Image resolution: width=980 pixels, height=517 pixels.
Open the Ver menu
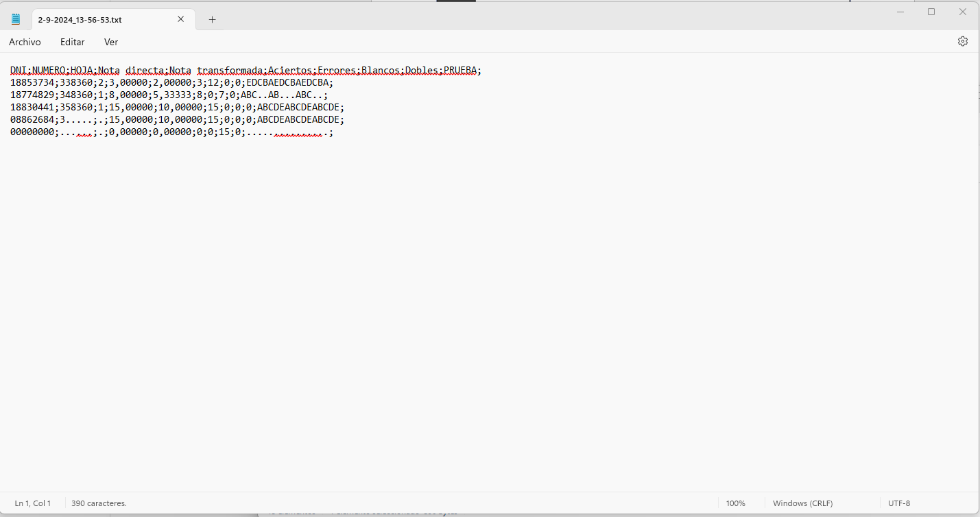pos(111,42)
